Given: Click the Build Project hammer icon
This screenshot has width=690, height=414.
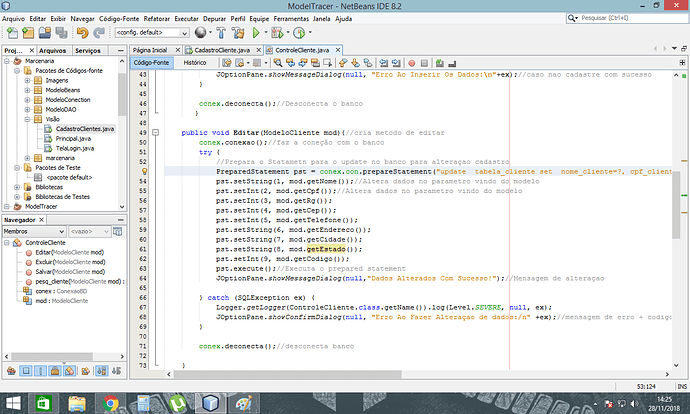Looking at the screenshot, I should pos(221,33).
